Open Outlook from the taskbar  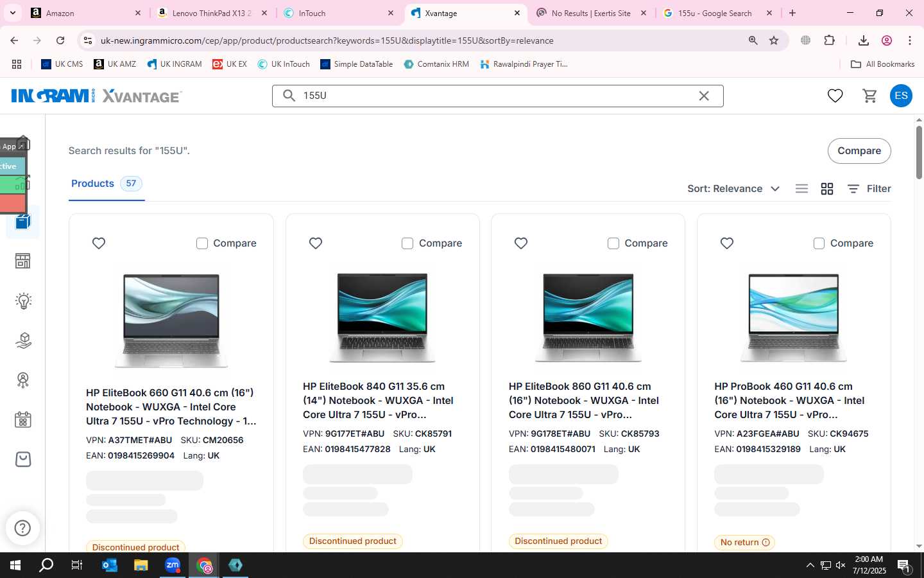110,565
